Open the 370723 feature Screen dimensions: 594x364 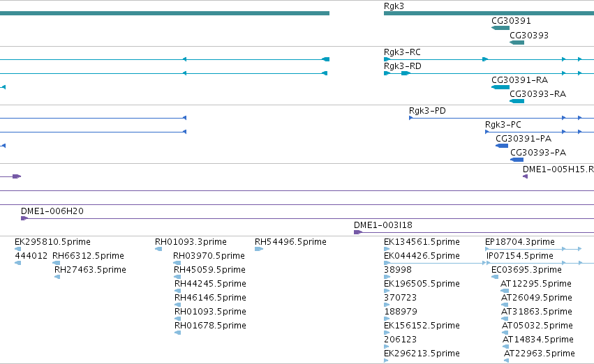pyautogui.click(x=387, y=305)
